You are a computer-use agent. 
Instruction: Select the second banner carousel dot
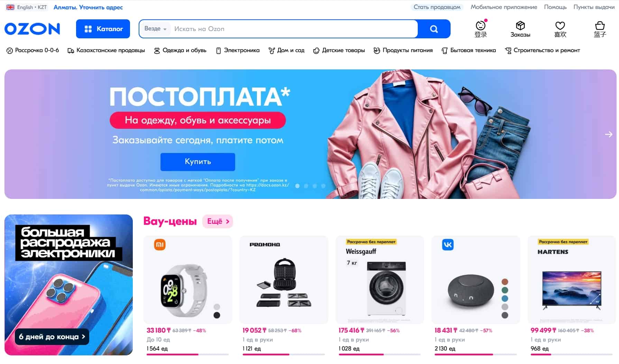pos(306,186)
